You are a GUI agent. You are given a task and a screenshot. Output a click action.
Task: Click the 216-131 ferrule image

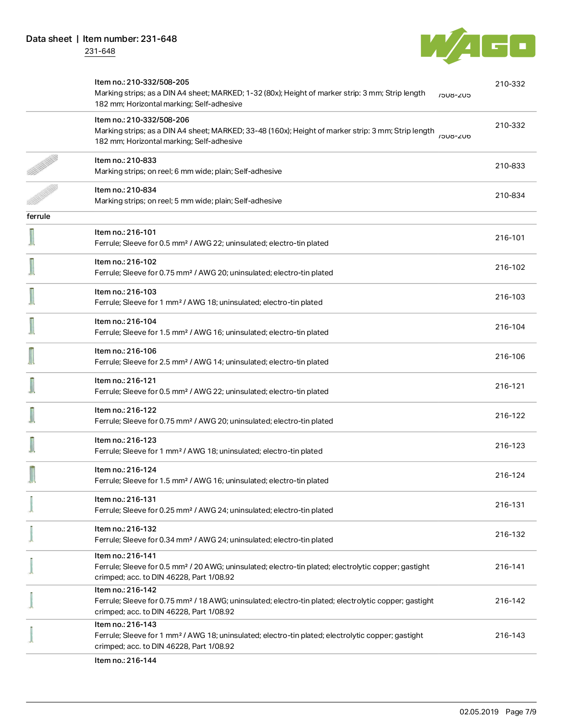pos(31,504)
